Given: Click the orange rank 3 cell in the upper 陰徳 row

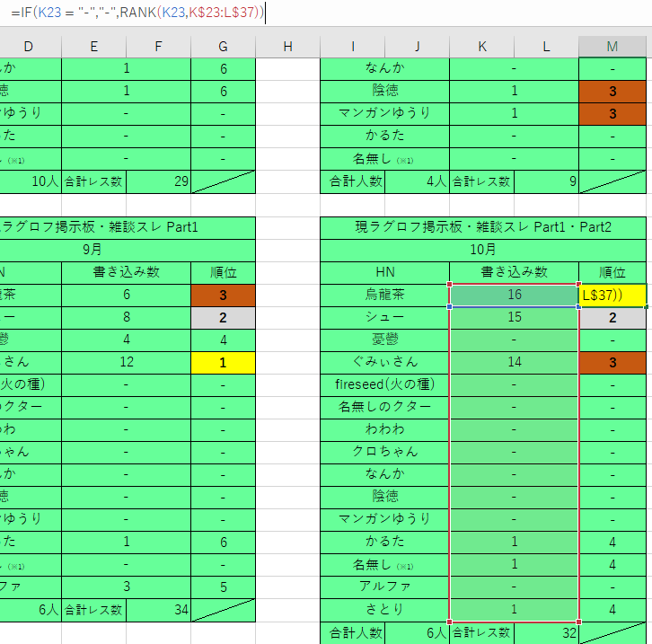Looking at the screenshot, I should tap(612, 92).
